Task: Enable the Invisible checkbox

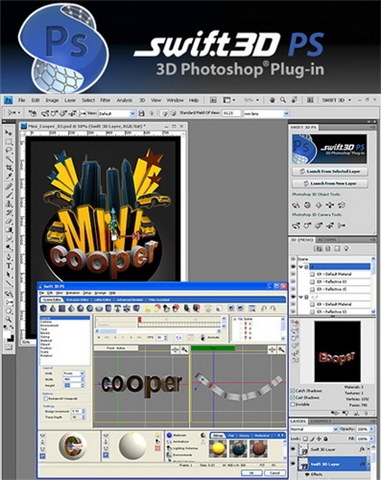Action: (x=292, y=404)
